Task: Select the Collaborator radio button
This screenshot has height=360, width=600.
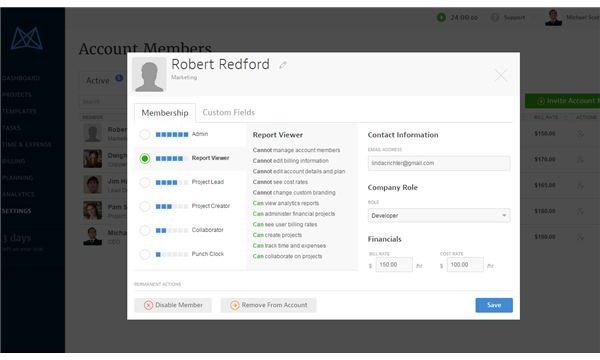Action: pyautogui.click(x=145, y=230)
